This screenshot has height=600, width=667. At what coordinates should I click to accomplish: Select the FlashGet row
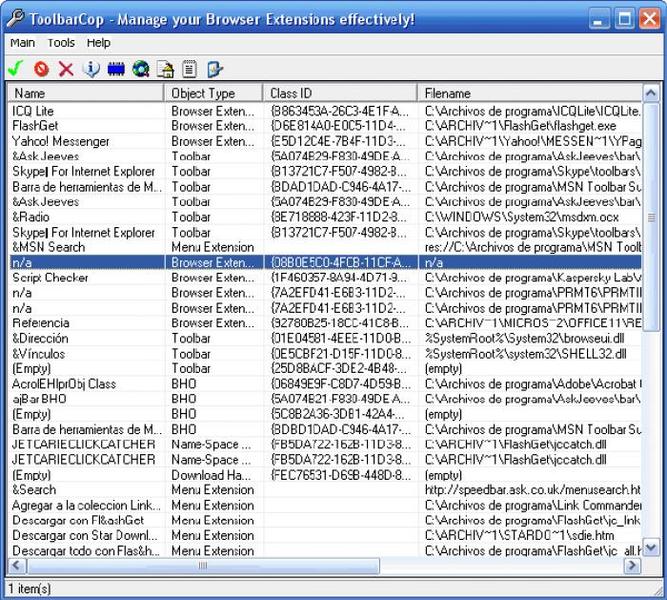(x=325, y=126)
